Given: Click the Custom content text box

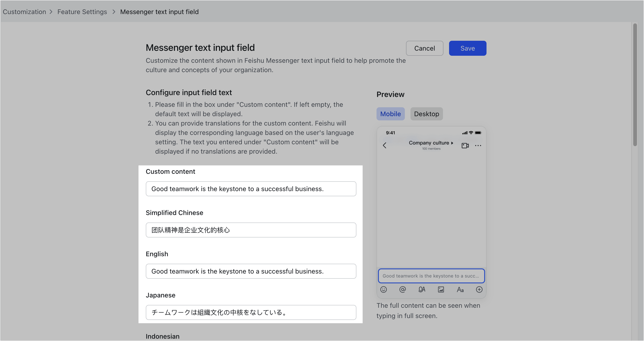Looking at the screenshot, I should click(251, 189).
